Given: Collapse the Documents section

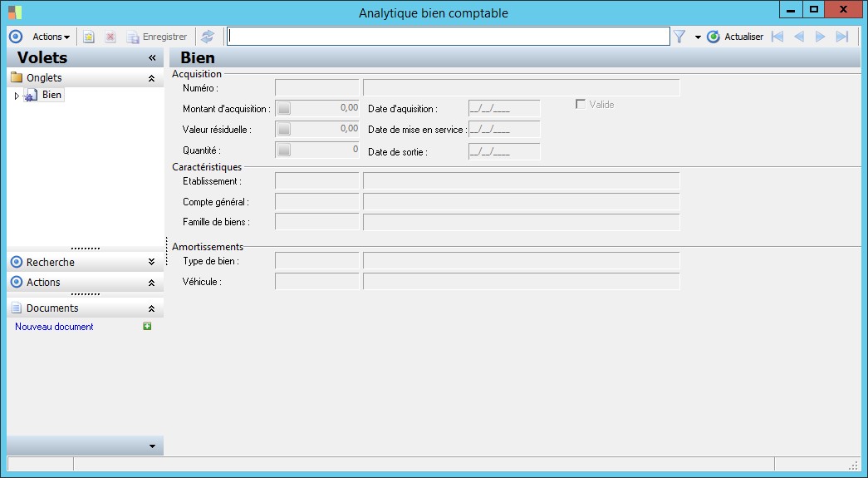Looking at the screenshot, I should click(152, 308).
